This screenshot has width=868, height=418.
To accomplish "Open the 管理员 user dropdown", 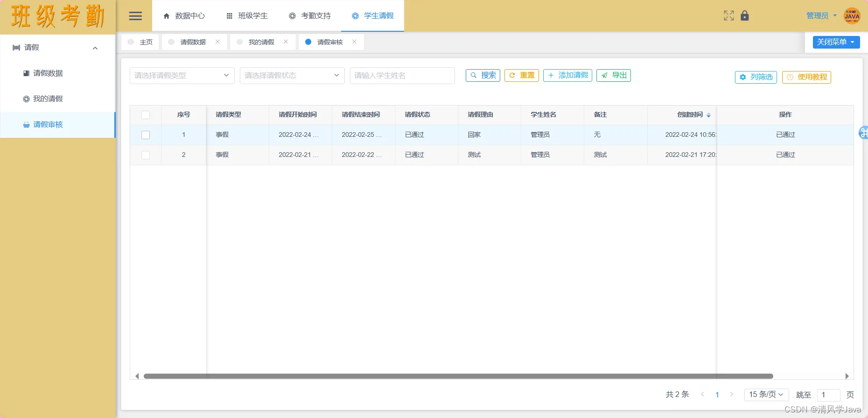I will click(821, 16).
